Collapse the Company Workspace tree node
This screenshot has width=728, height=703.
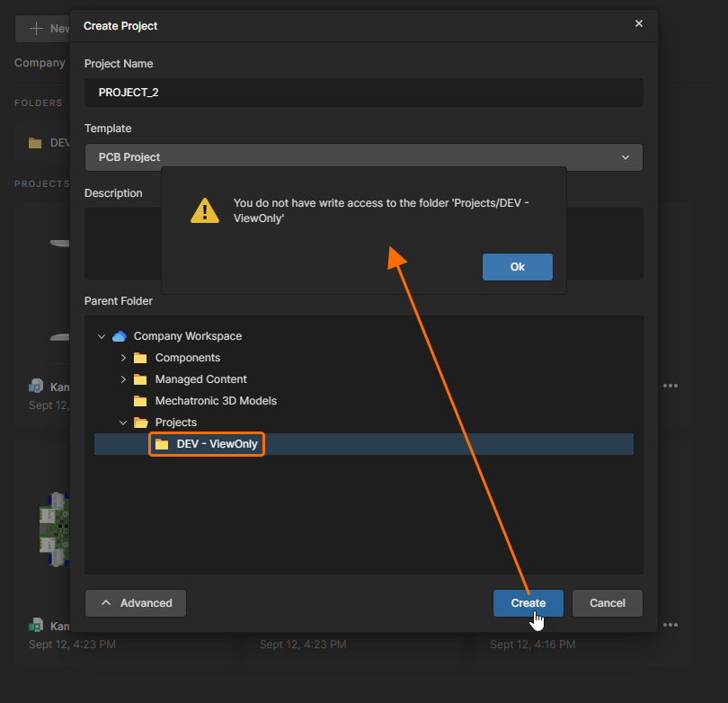tap(102, 336)
